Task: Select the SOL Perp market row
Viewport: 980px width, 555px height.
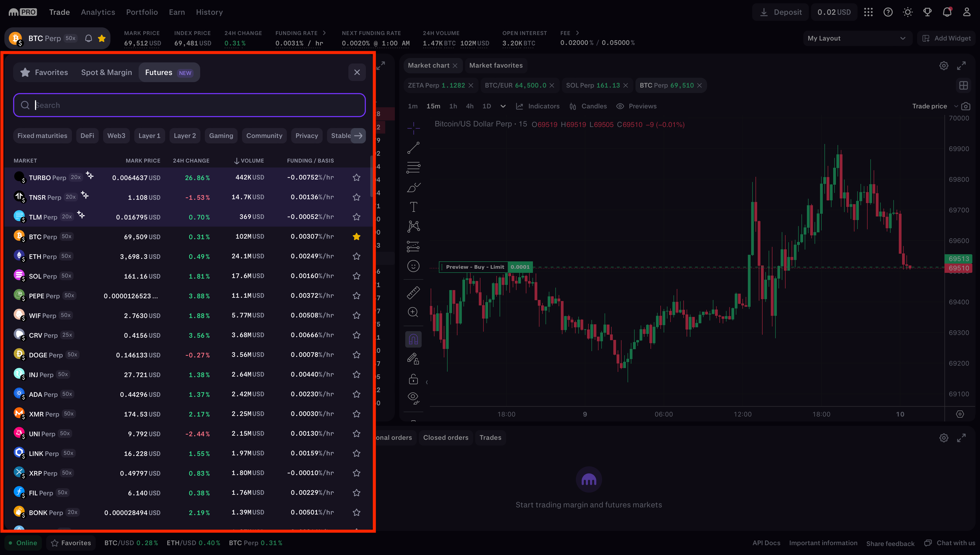Action: 188,276
